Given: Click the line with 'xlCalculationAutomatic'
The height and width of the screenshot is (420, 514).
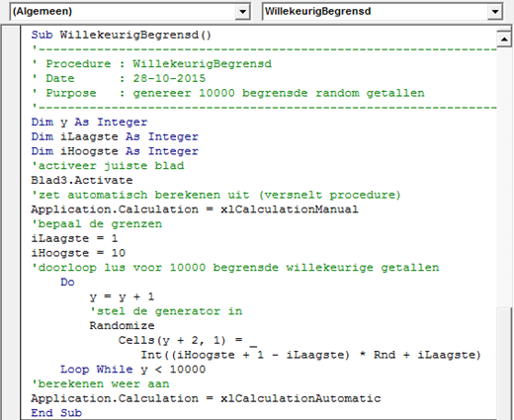Looking at the screenshot, I should [x=206, y=398].
